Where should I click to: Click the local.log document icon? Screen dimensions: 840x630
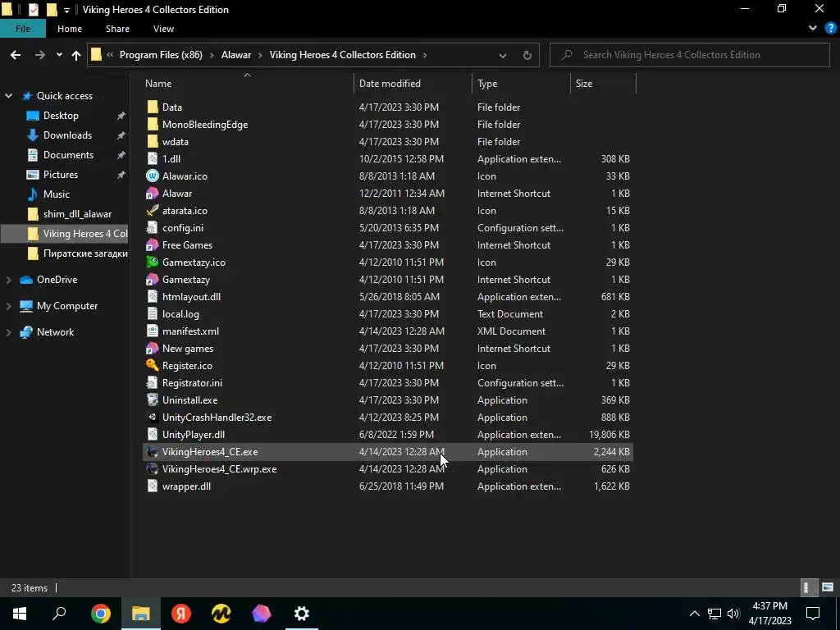pyautogui.click(x=153, y=314)
